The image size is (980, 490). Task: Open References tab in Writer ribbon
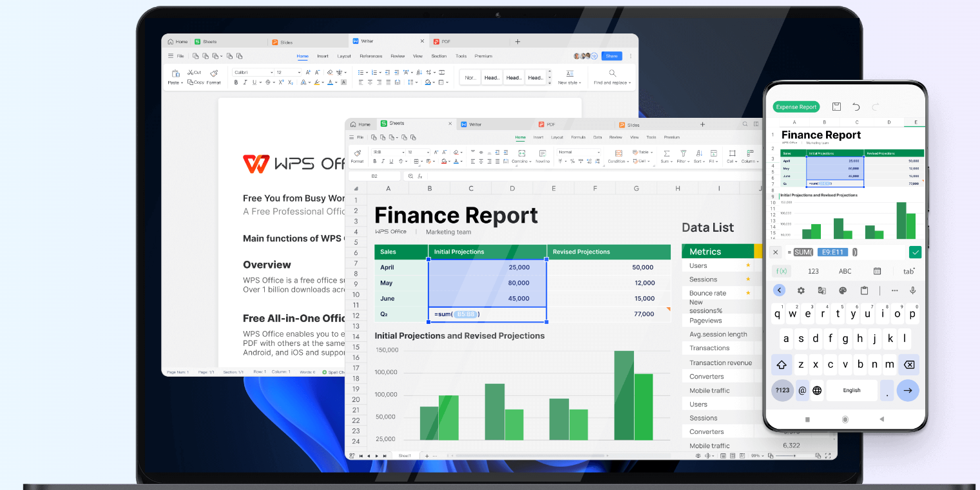[371, 56]
